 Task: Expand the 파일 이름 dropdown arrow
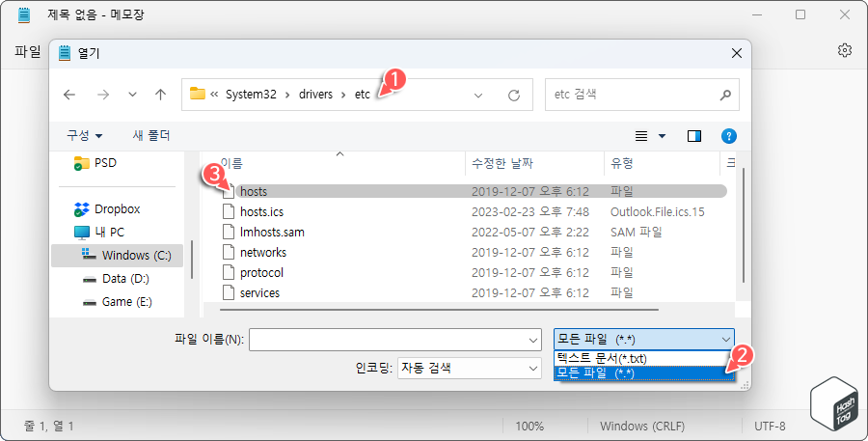[x=533, y=341]
